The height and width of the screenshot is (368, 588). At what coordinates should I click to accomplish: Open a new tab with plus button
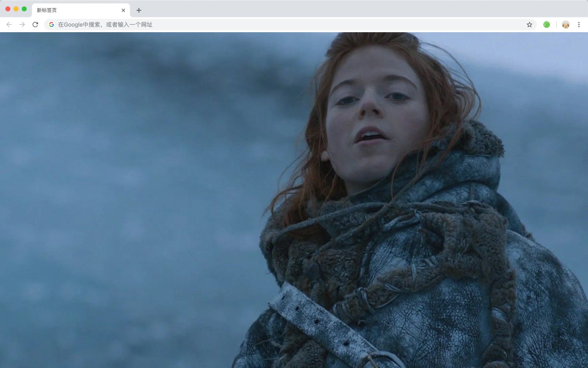tap(139, 10)
